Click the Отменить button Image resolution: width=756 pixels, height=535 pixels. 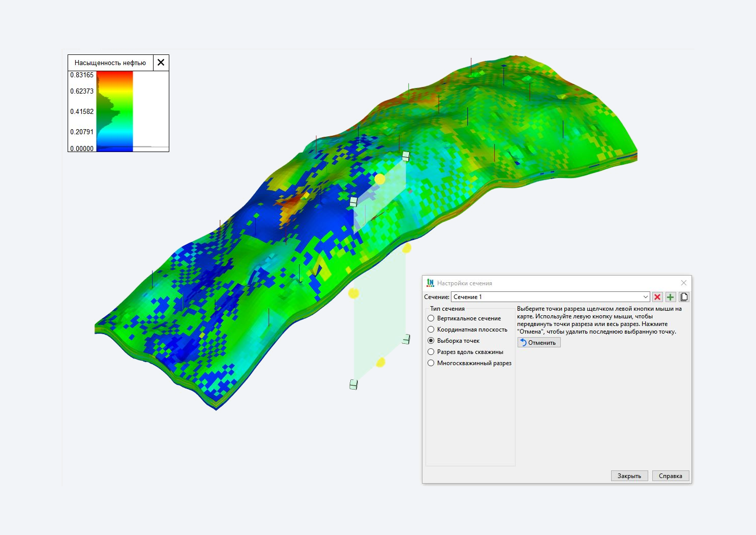tap(539, 343)
